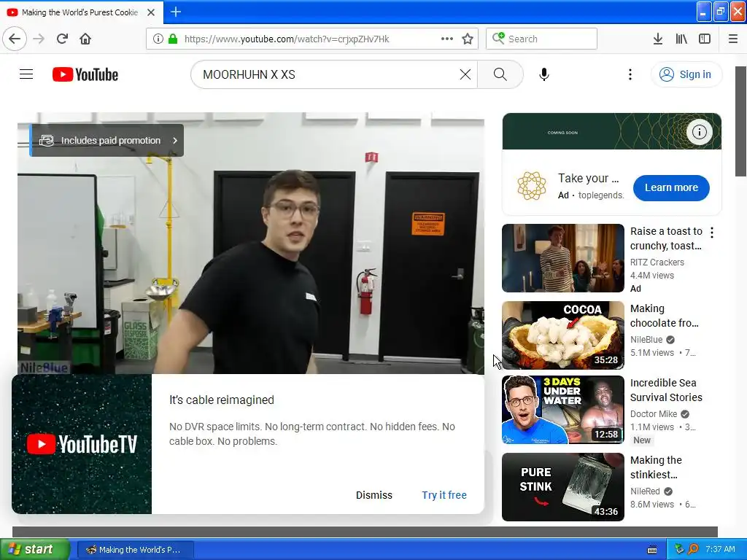Open Doctor Mike channel name
The image size is (747, 560).
click(x=653, y=414)
